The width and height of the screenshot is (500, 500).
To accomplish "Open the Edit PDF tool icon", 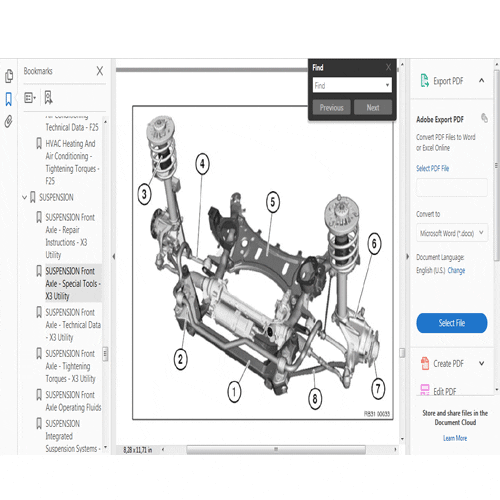I will pyautogui.click(x=425, y=390).
